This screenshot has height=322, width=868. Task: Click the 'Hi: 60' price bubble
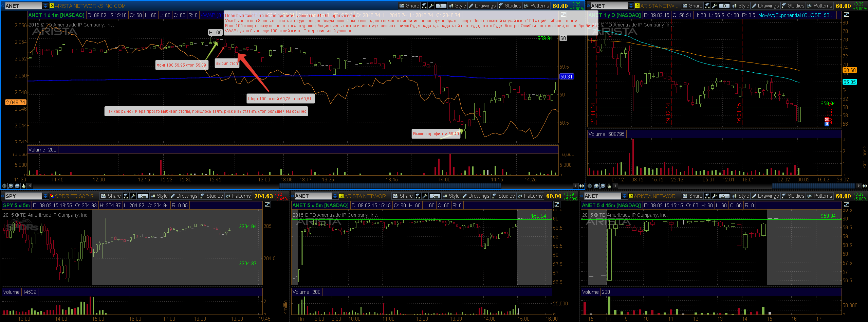coord(215,32)
